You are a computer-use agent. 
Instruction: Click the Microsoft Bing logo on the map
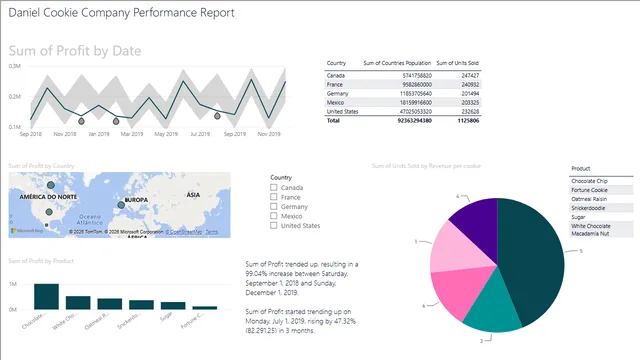click(x=27, y=231)
